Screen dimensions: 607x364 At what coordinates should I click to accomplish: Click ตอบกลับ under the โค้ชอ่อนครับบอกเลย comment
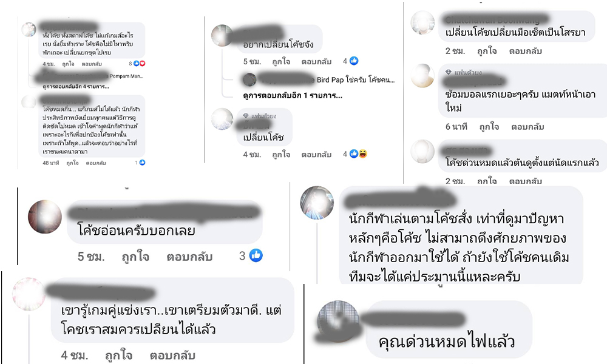[x=189, y=257]
